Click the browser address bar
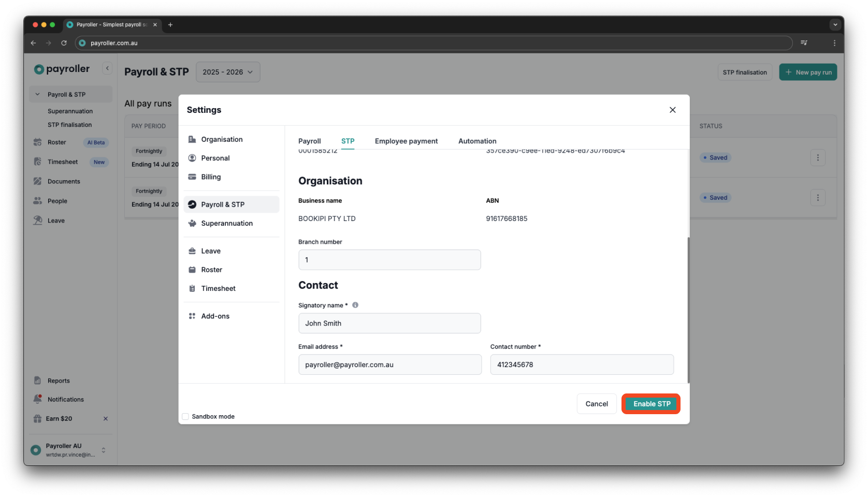The height and width of the screenshot is (497, 868). tap(434, 43)
